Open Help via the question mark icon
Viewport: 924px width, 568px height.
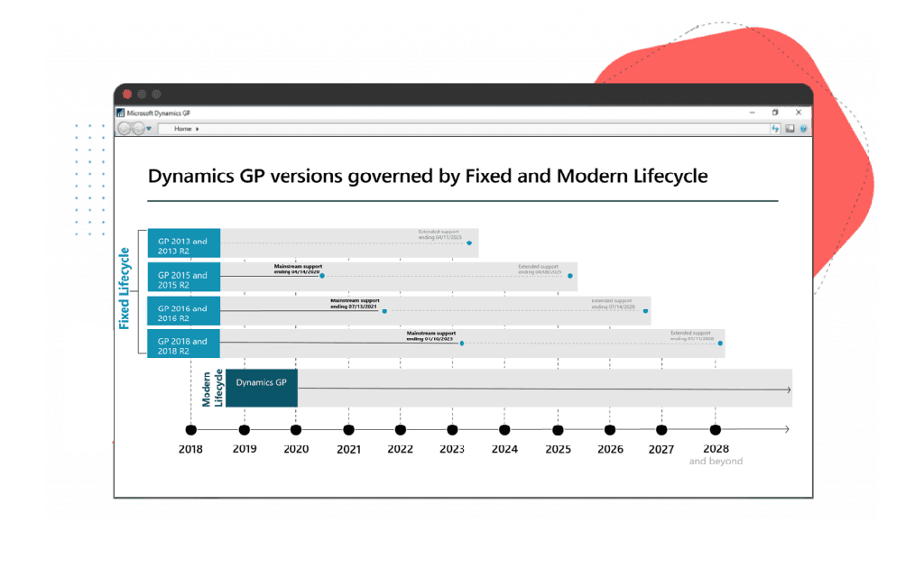click(x=804, y=128)
